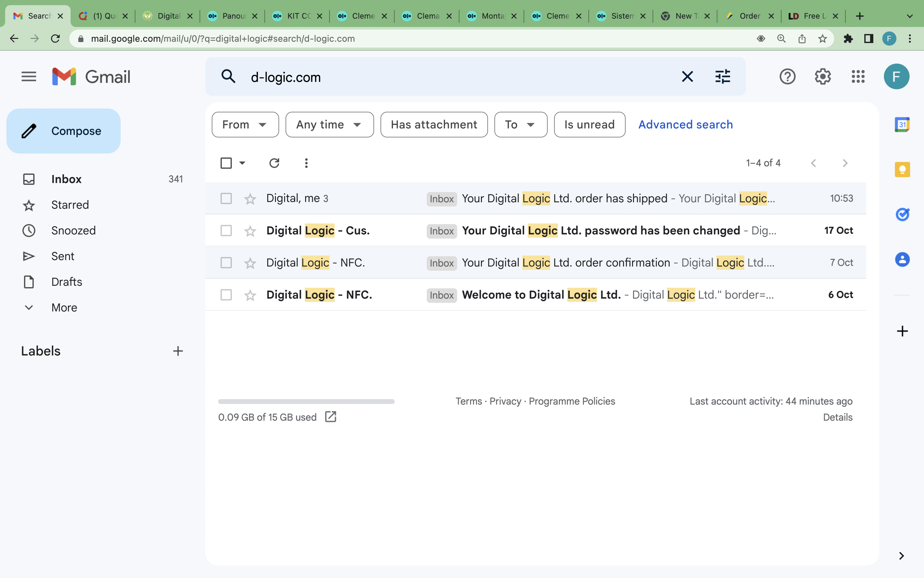Toggle the 'Is unread' filter chip

pyautogui.click(x=589, y=125)
